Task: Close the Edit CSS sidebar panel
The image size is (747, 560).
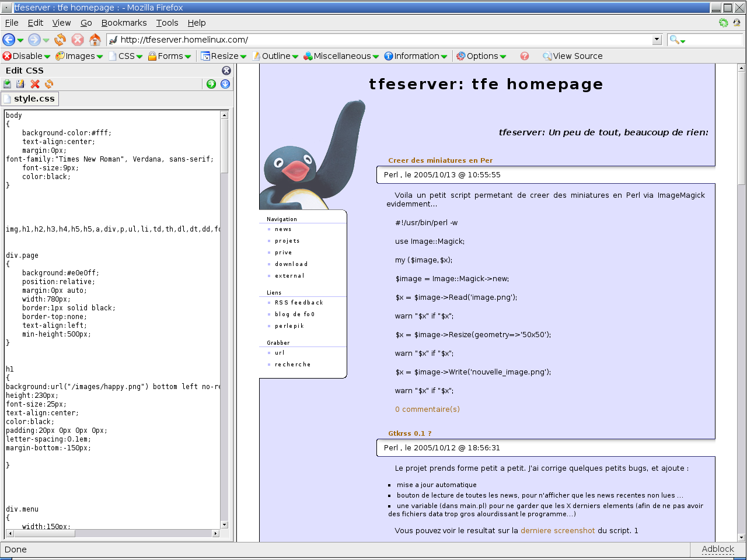Action: point(226,71)
